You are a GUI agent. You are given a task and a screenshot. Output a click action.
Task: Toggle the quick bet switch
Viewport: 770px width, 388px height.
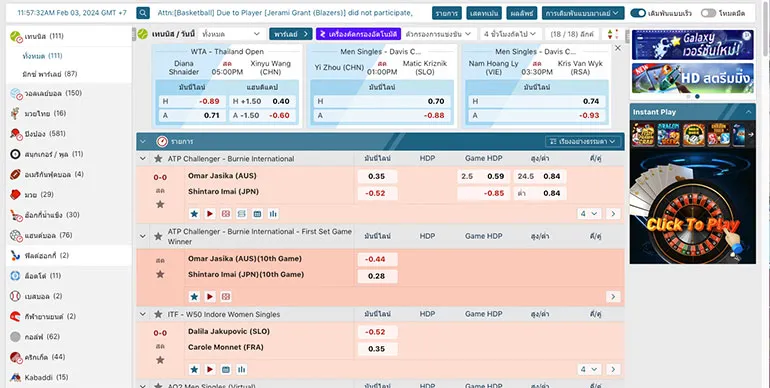point(638,13)
